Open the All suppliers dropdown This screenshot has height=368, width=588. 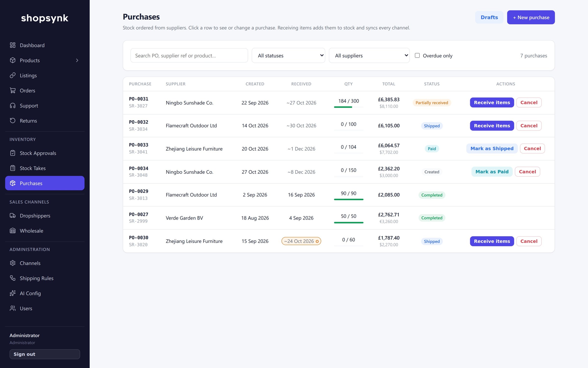(x=369, y=55)
